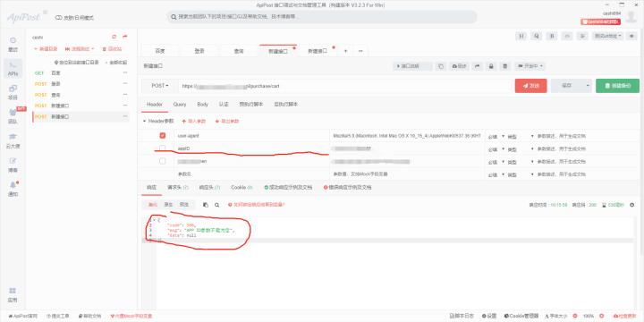Open the 团队 team sidebar section
644x322 pixels.
[x=13, y=116]
